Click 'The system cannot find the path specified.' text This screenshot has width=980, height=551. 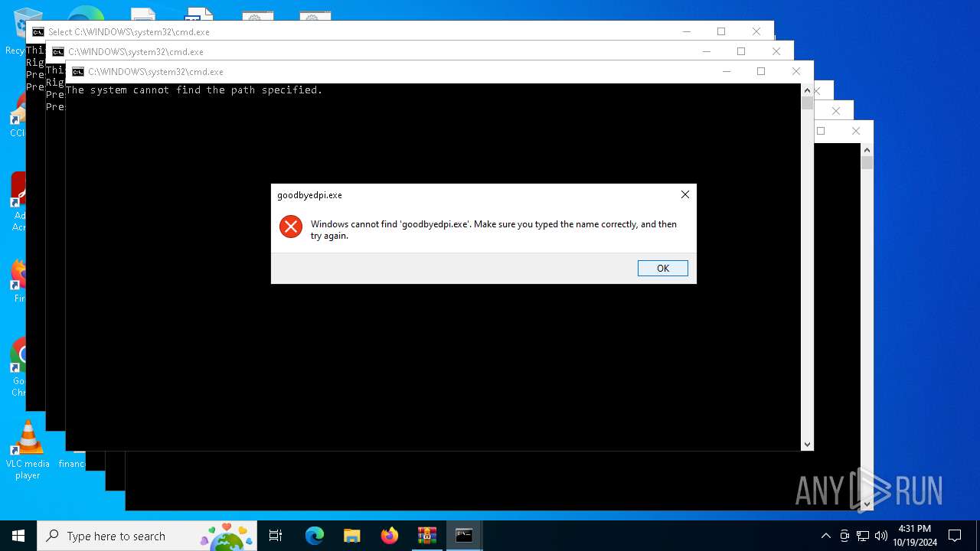coord(194,90)
